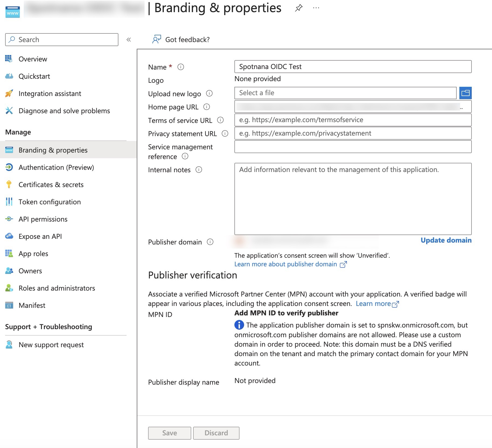The height and width of the screenshot is (448, 492).
Task: Click the Owners people icon
Action: point(9,271)
